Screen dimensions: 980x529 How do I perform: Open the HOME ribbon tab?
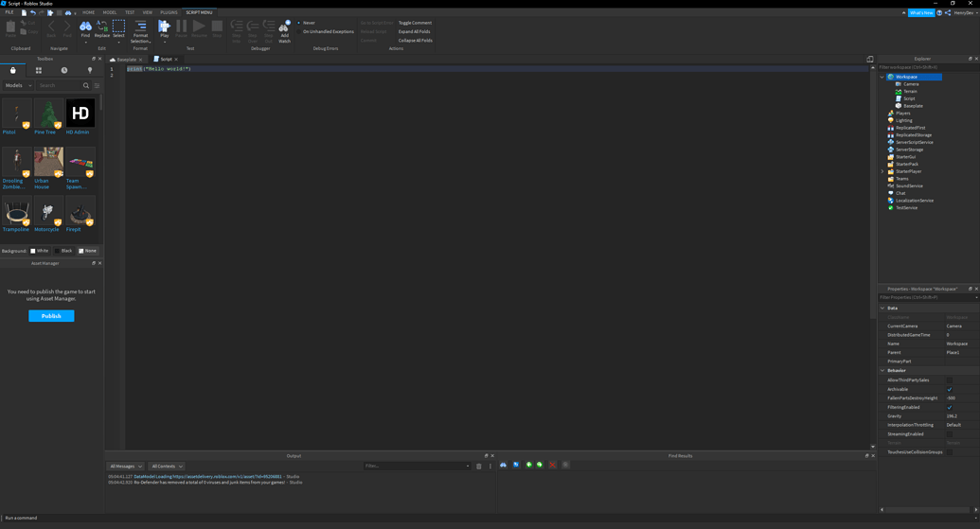[89, 12]
